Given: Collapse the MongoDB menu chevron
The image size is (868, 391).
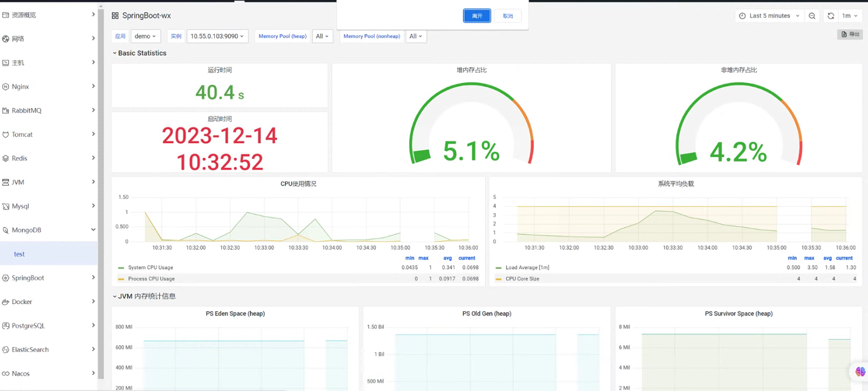Looking at the screenshot, I should (93, 230).
